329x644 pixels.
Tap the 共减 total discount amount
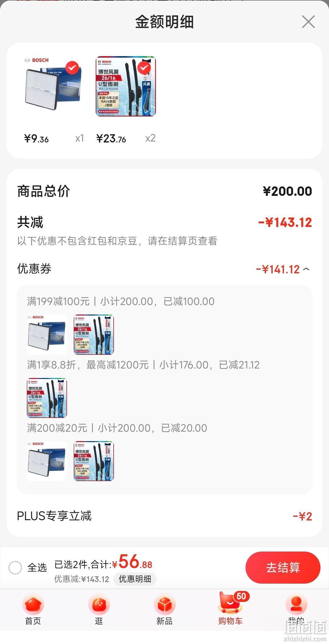click(x=285, y=222)
